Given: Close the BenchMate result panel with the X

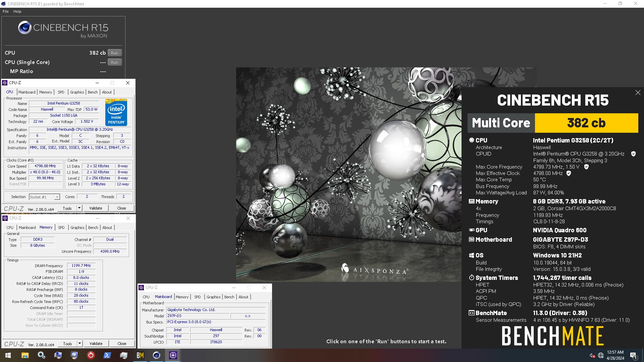Looking at the screenshot, I should coord(638,93).
